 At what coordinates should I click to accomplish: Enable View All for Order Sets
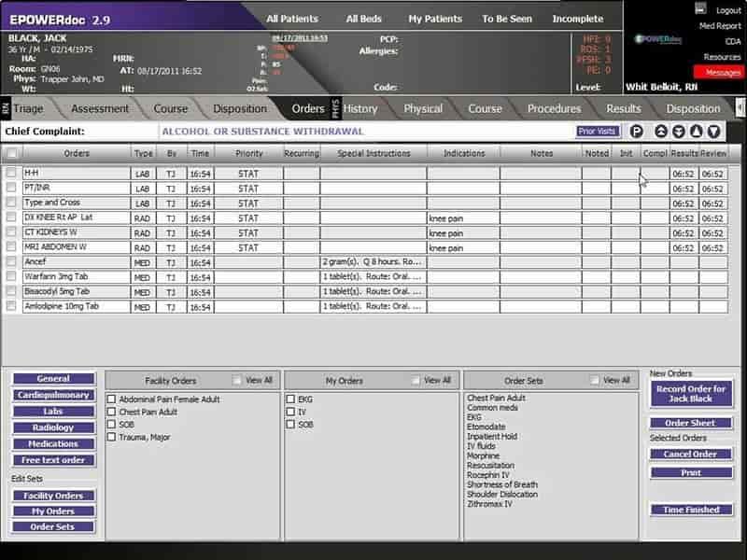point(594,380)
